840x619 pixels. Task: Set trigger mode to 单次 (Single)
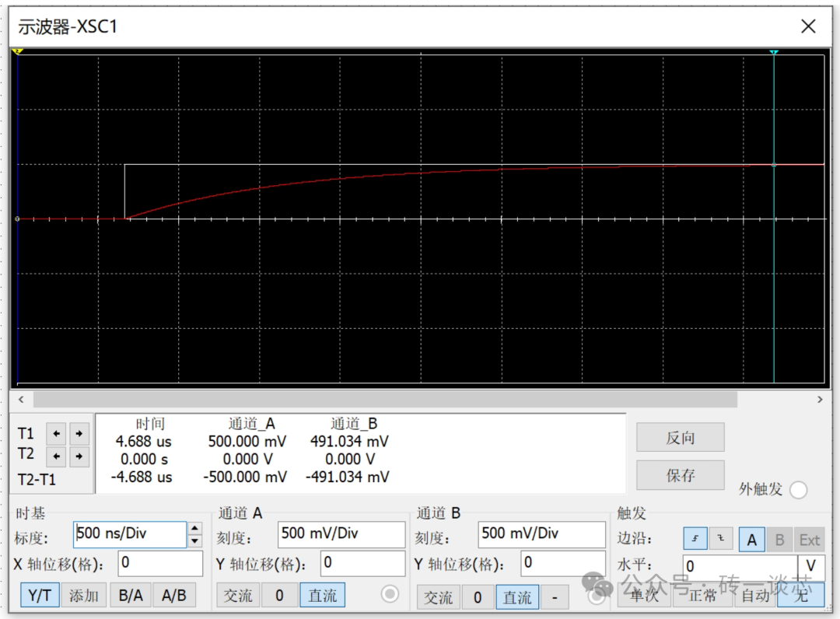644,596
